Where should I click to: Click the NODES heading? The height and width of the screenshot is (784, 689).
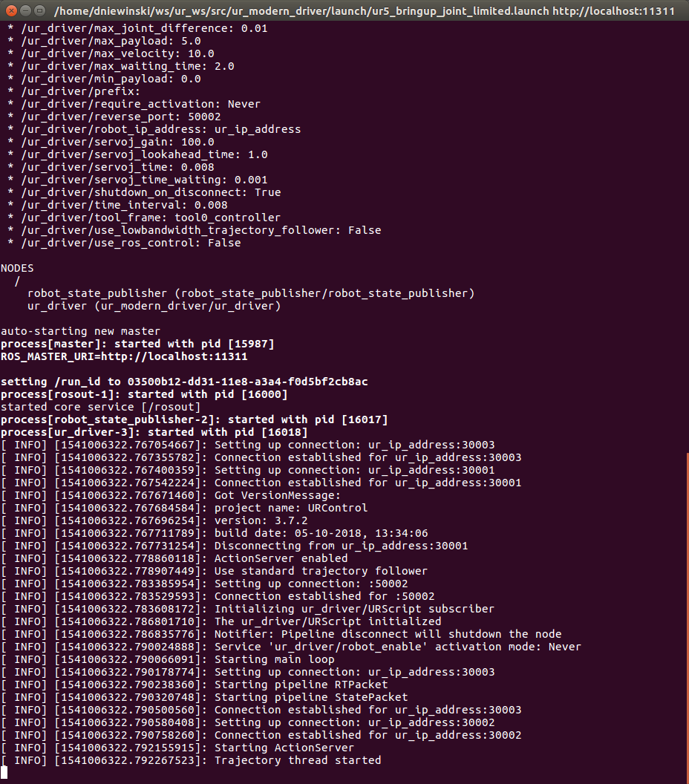coord(17,268)
